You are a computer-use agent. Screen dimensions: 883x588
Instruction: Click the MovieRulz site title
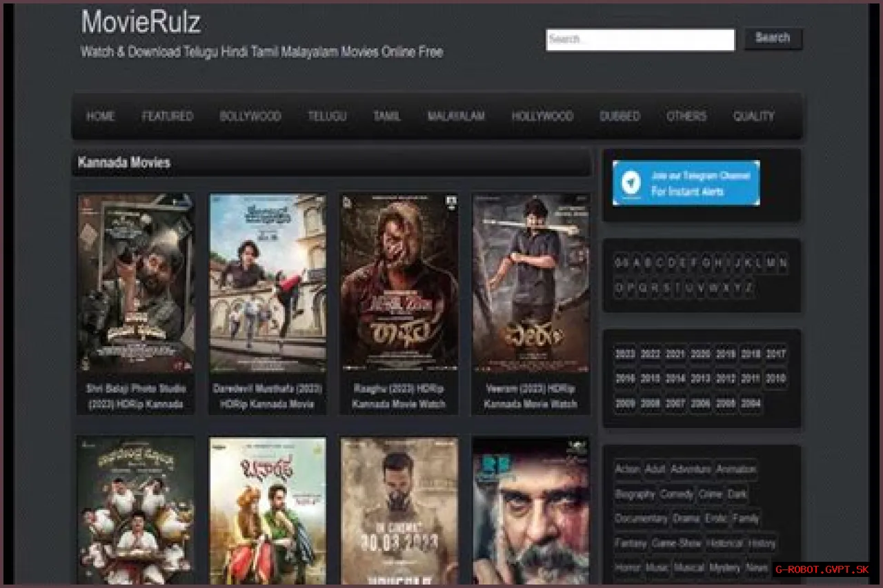(x=141, y=22)
